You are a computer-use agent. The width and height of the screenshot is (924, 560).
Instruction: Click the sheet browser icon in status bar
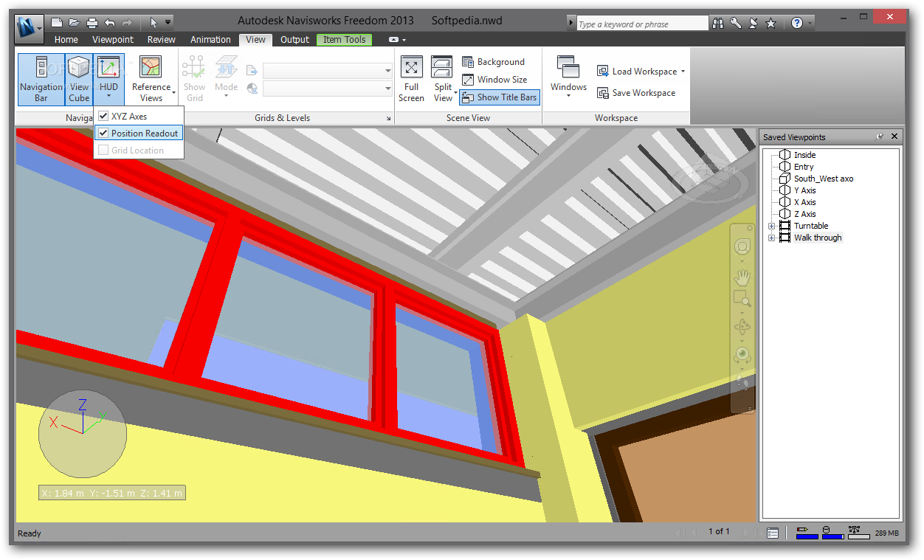point(773,533)
